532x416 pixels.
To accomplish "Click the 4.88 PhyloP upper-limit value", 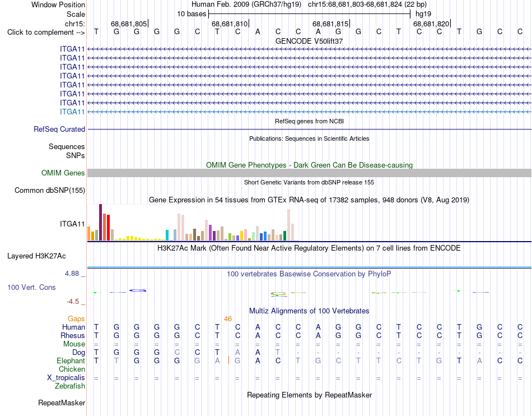I will point(72,274).
